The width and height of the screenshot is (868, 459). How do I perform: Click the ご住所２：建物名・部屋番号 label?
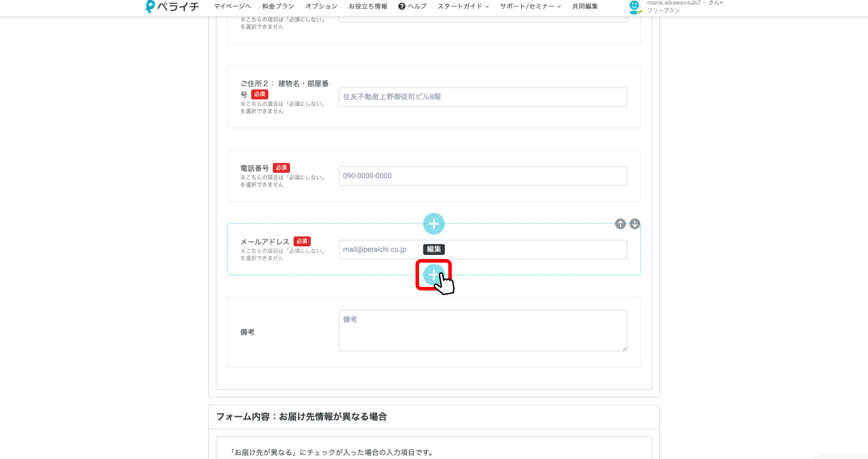tap(284, 89)
